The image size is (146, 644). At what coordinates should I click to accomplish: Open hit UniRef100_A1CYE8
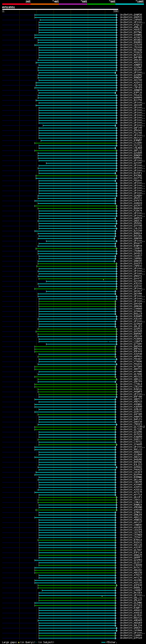[131, 85]
